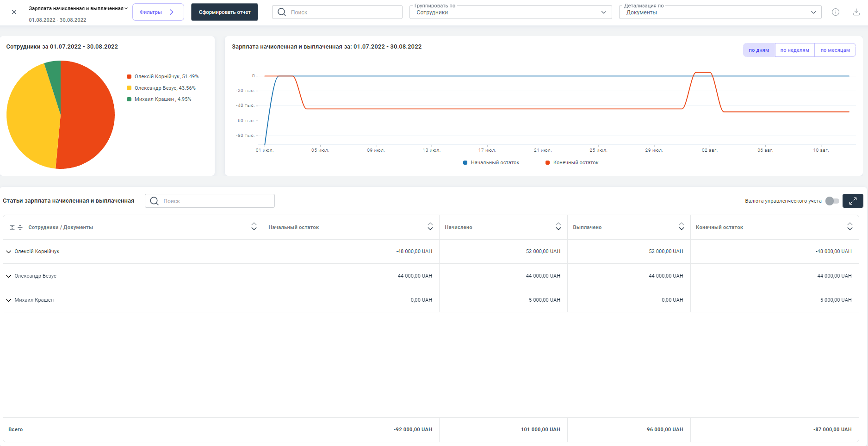
Task: Toggle Начальный остаток series in legend
Action: (491, 163)
